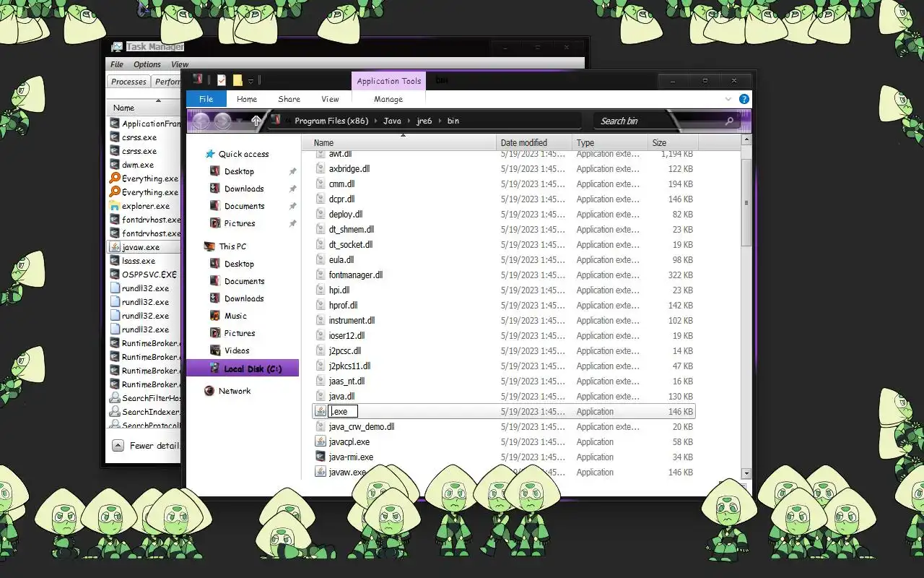This screenshot has height=578, width=924.
Task: Click the jre6 segment in the address bar
Action: (x=424, y=121)
